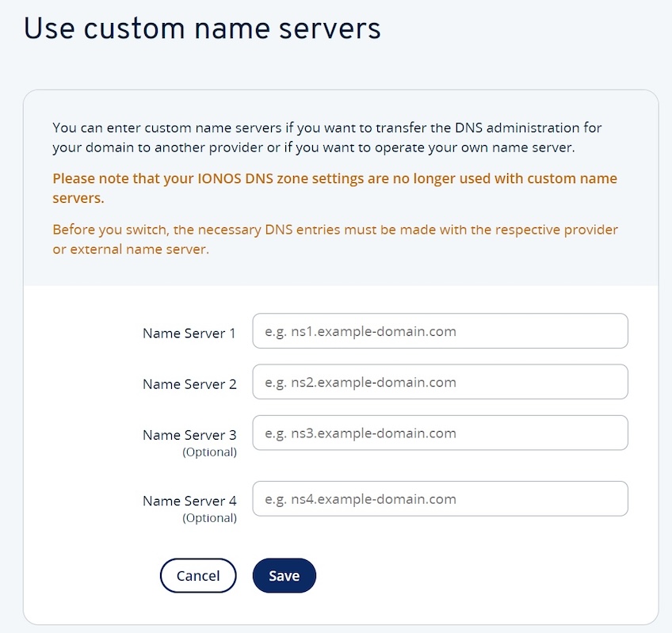Click the Name Server 1 label
The image size is (672, 633).
[x=189, y=334]
